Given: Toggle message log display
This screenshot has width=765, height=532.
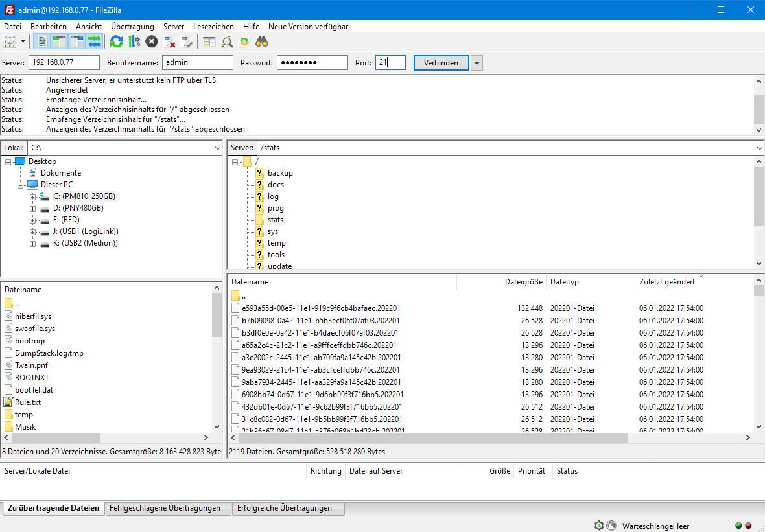Looking at the screenshot, I should [x=42, y=41].
